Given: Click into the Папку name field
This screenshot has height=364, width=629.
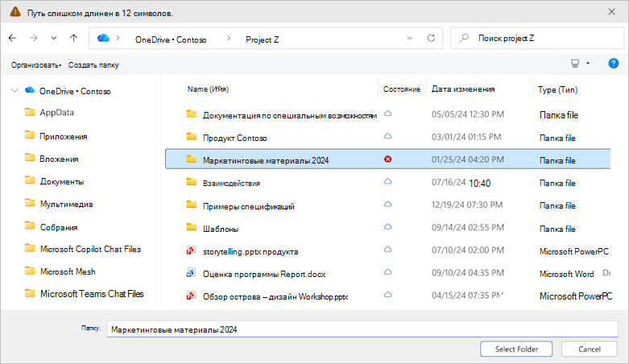Looking at the screenshot, I should pos(362,329).
